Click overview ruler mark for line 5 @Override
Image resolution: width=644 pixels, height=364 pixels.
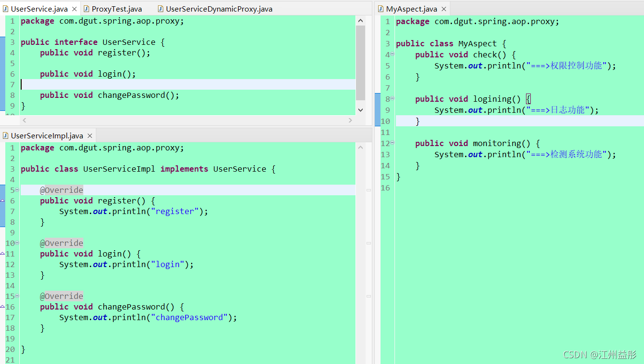point(368,190)
